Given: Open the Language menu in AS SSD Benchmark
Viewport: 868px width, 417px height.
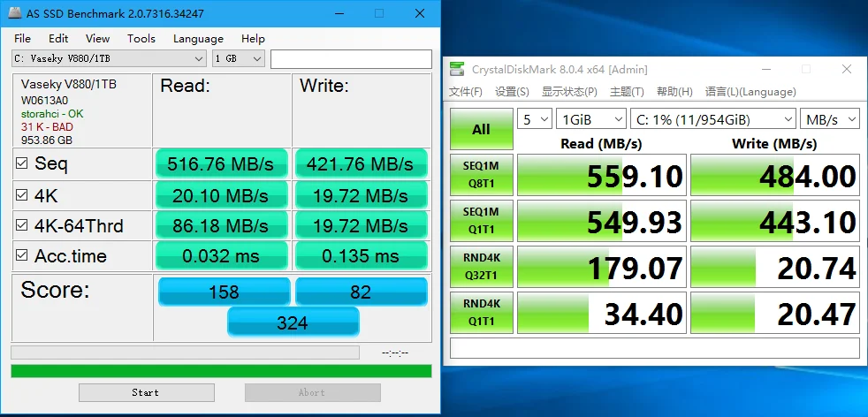Looking at the screenshot, I should tap(198, 39).
